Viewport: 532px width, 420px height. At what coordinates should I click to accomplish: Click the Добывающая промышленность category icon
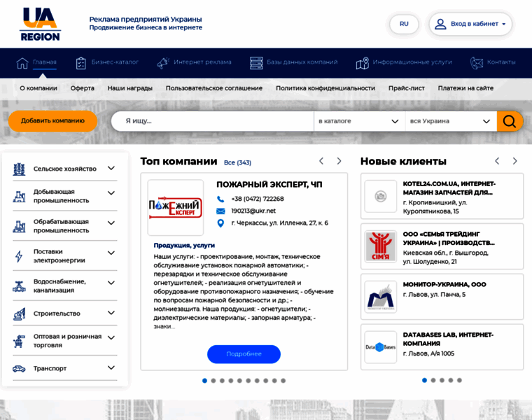coord(19,197)
